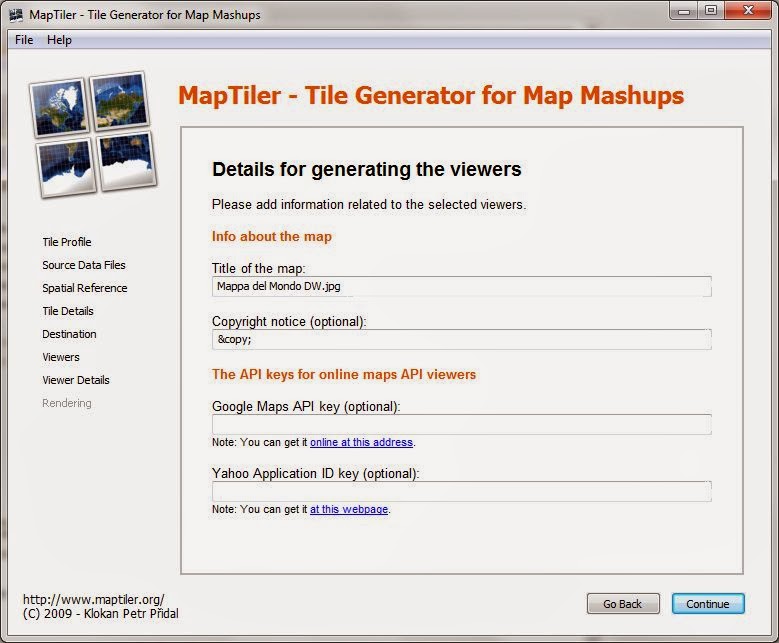
Task: Click the Continue button
Action: click(708, 604)
